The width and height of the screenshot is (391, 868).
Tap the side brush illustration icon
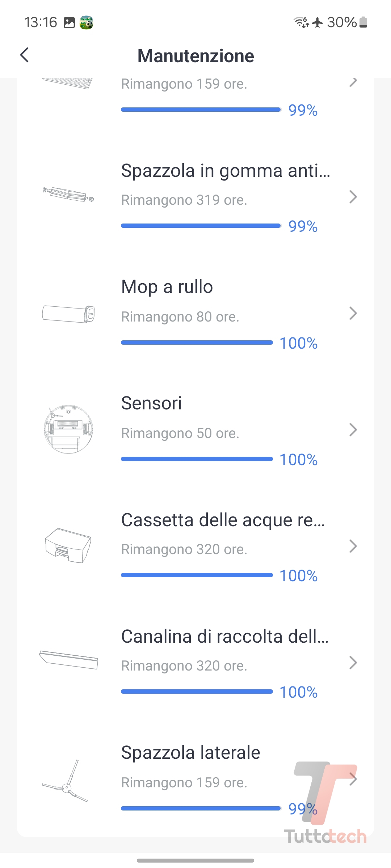[x=66, y=781]
